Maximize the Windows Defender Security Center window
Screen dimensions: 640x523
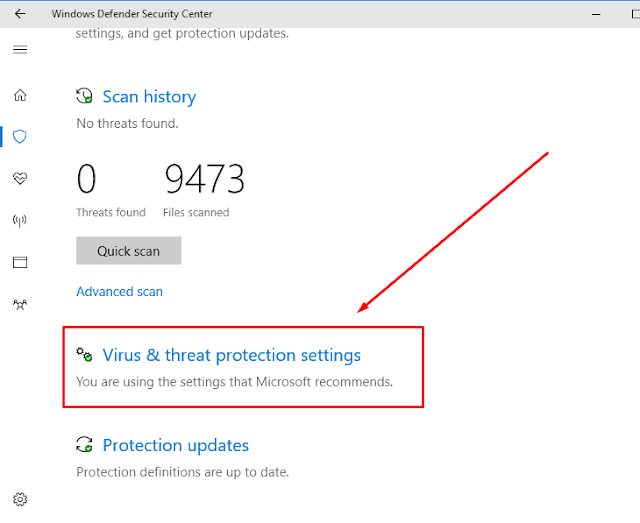635,14
